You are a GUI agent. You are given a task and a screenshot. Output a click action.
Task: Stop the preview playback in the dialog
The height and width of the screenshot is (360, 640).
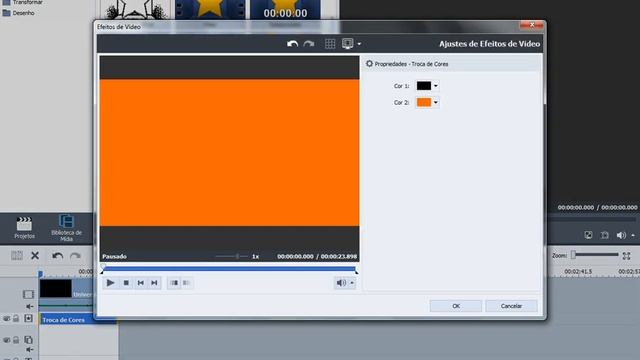pyautogui.click(x=126, y=282)
